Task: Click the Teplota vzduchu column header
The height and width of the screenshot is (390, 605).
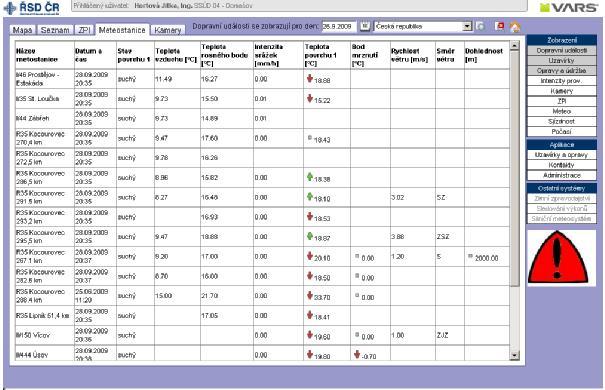Action: (x=177, y=55)
